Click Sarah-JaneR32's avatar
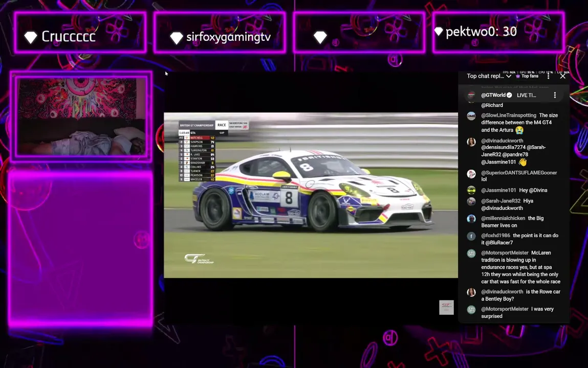 (471, 201)
